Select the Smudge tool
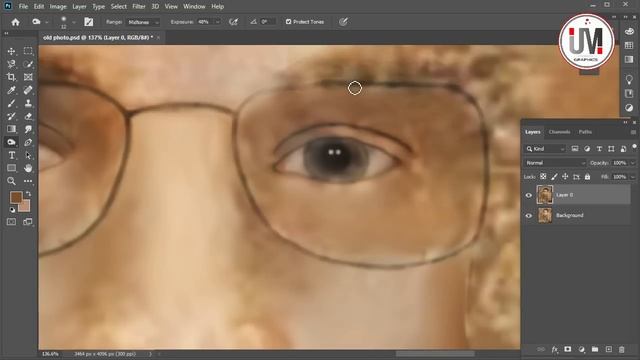Viewport: 640px width, 360px height. tap(28, 129)
